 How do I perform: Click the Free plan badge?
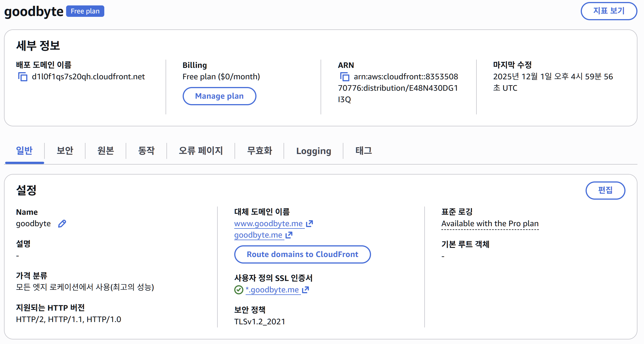coord(85,11)
